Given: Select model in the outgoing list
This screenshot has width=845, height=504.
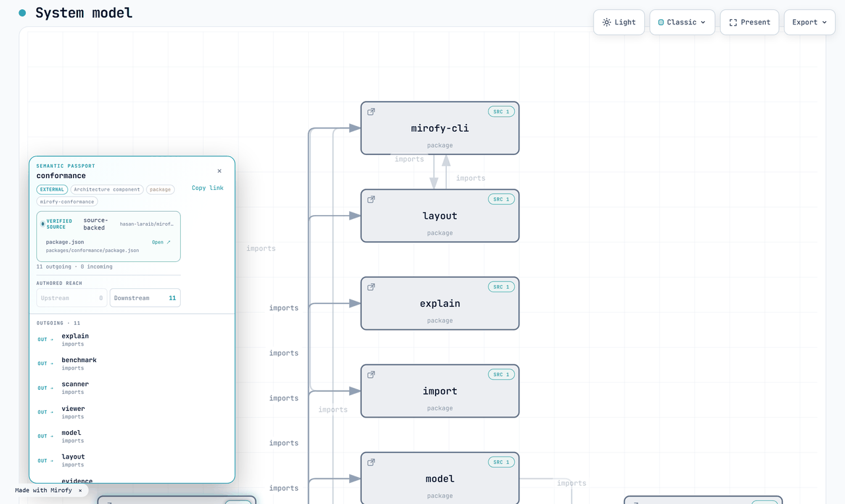Looking at the screenshot, I should pyautogui.click(x=132, y=436).
